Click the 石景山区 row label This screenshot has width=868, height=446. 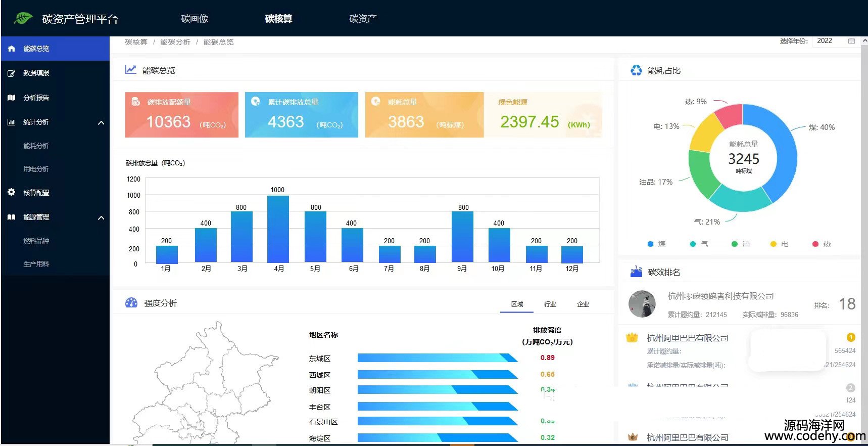[323, 422]
